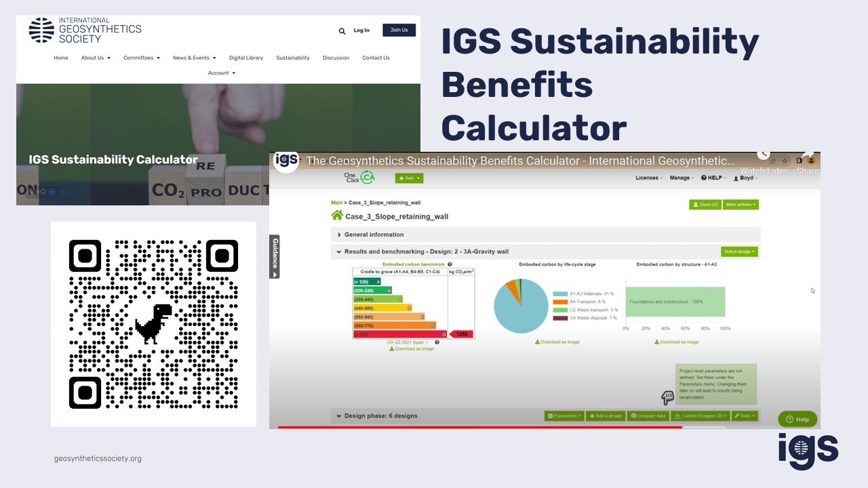Open Contact Us in IGS navigation
The width and height of the screenshot is (868, 488).
[376, 58]
